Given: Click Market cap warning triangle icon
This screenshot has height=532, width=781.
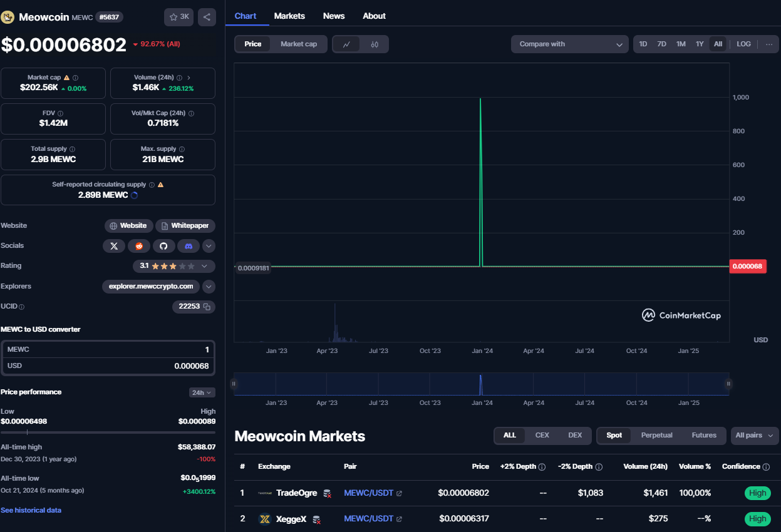Looking at the screenshot, I should point(66,78).
